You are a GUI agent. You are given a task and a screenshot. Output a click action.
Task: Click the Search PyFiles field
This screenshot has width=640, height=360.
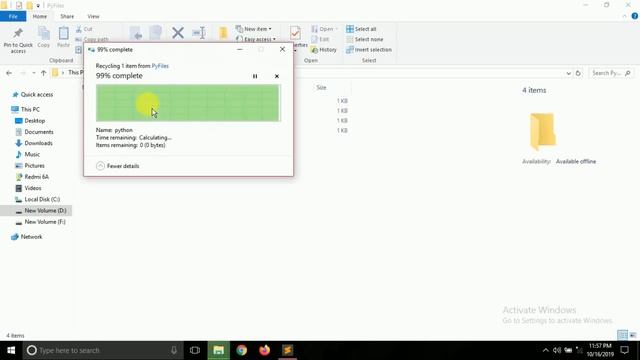[x=611, y=73]
